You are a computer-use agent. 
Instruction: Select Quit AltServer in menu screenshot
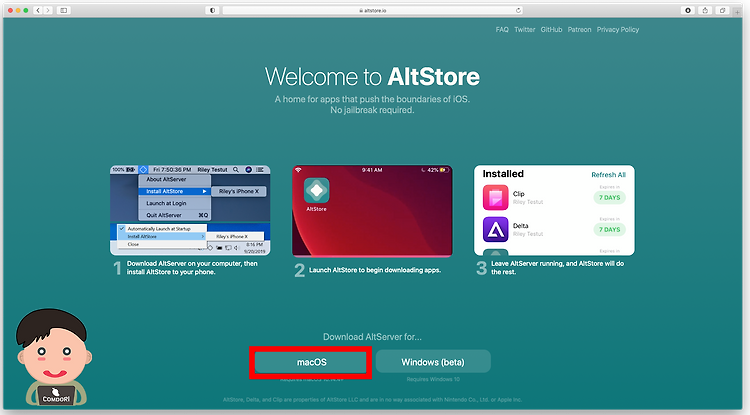175,215
